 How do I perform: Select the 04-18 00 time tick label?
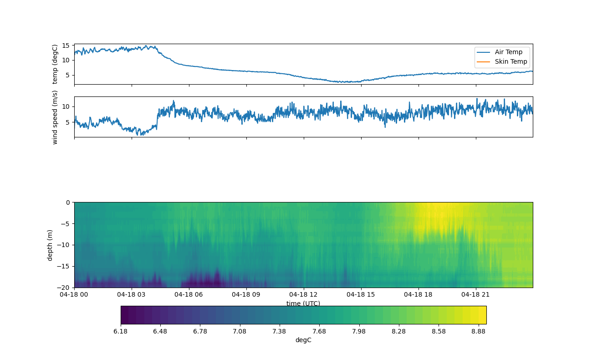pyautogui.click(x=74, y=294)
